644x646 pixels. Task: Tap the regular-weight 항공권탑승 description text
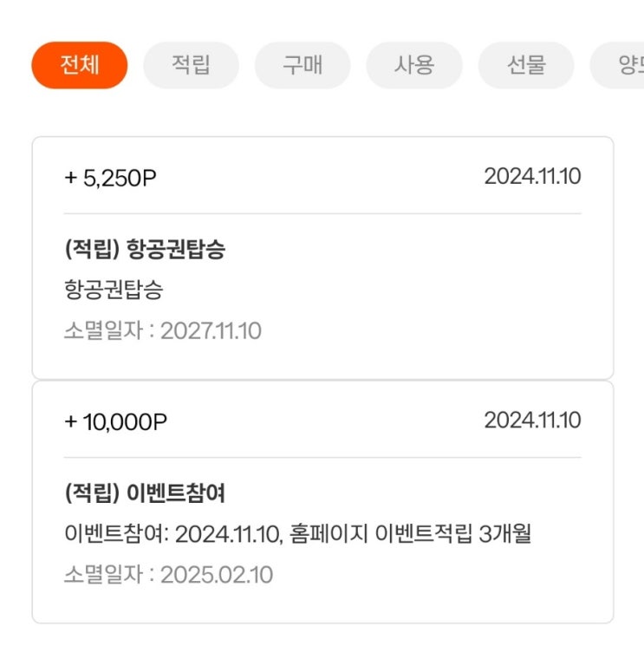tap(114, 290)
